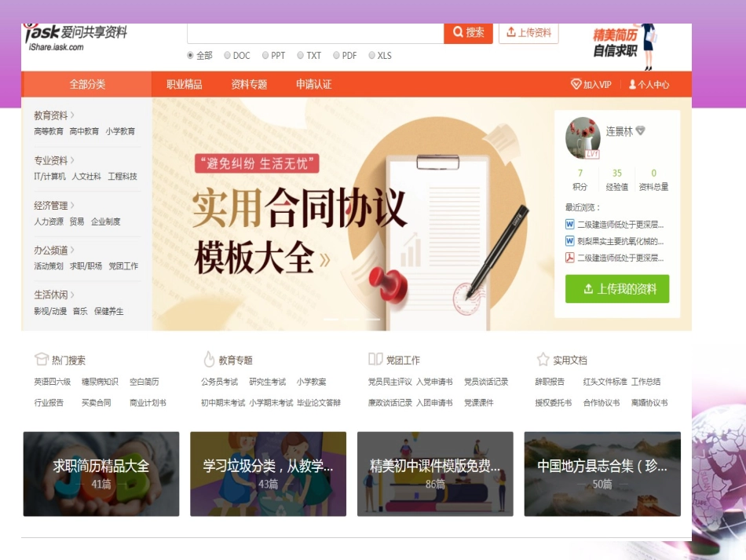Screen dimensions: 746x560
Task: Click the first banner carousel indicator
Action: [331, 319]
